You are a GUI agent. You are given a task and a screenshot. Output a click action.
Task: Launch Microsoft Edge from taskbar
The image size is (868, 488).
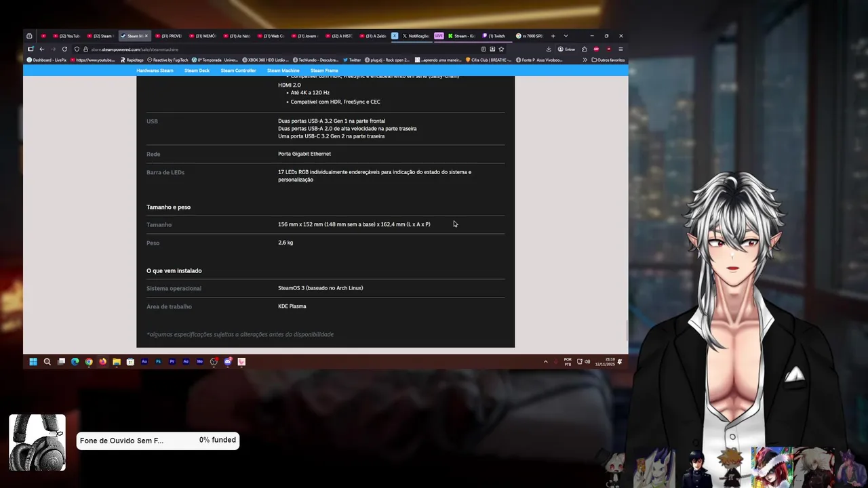[x=75, y=362]
